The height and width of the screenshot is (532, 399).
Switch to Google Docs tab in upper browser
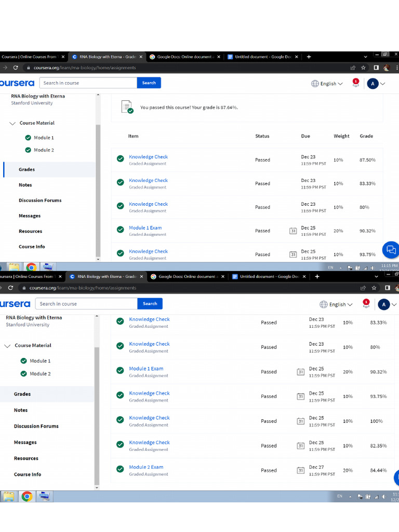[x=185, y=57]
